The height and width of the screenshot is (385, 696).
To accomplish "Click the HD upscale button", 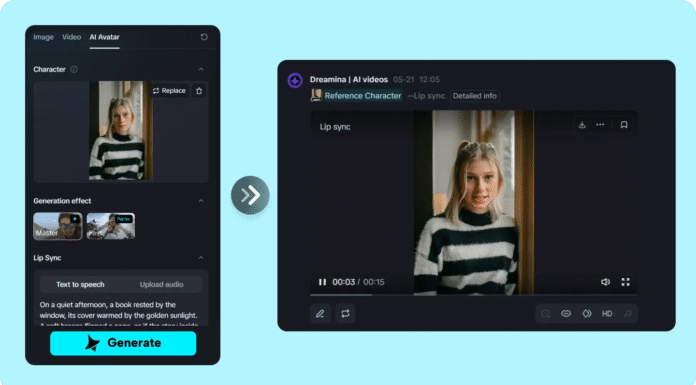I will (607, 314).
